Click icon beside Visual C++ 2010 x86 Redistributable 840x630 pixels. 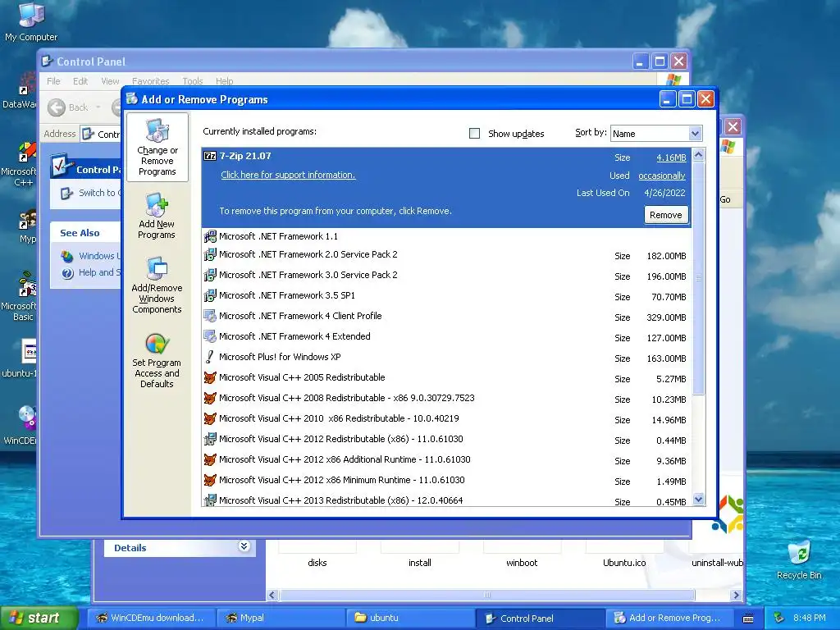(x=210, y=418)
